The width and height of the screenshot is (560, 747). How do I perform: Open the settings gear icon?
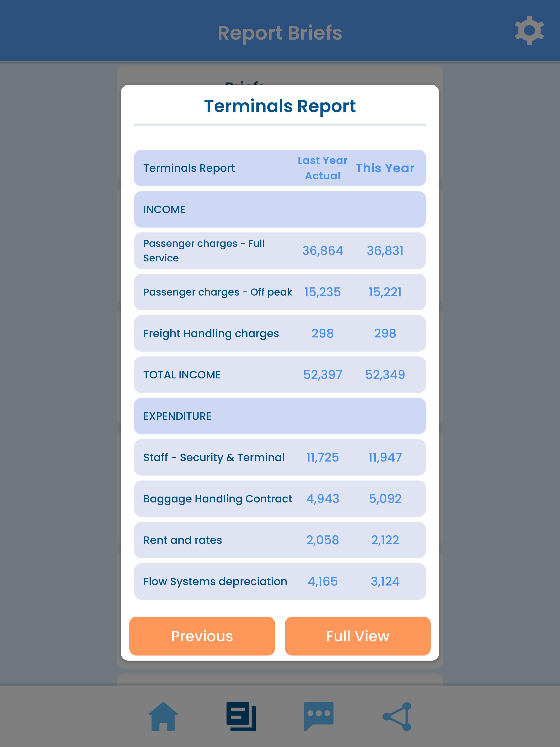(529, 30)
